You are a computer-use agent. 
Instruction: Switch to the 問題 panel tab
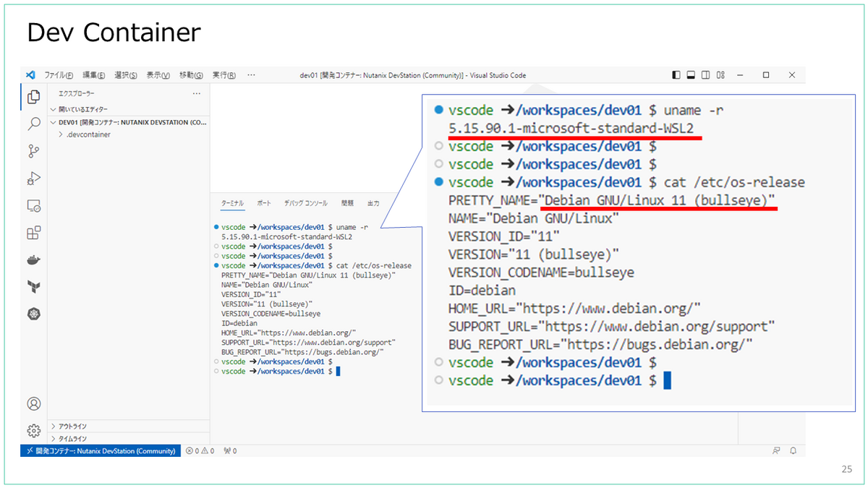coord(347,204)
